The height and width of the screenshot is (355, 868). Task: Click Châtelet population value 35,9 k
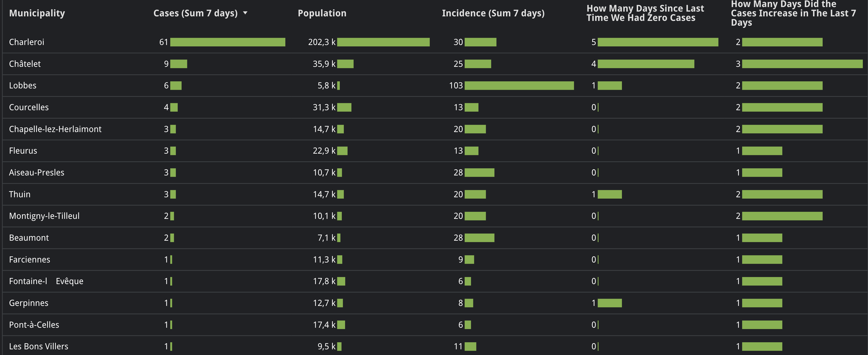tap(324, 64)
